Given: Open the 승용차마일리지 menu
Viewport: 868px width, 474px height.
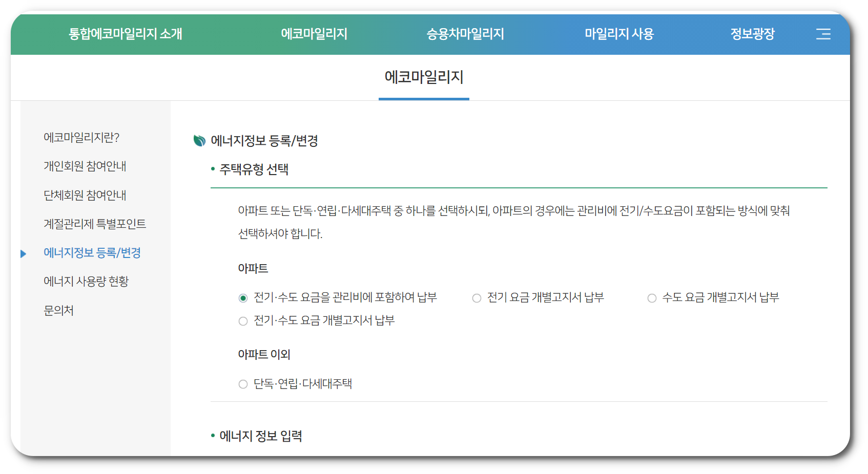Looking at the screenshot, I should point(465,34).
